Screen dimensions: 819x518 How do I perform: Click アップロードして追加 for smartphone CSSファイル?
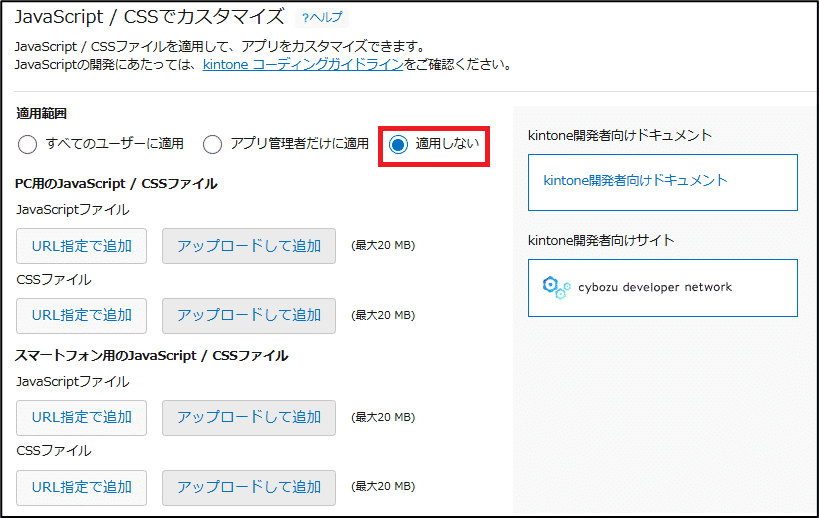tap(249, 488)
